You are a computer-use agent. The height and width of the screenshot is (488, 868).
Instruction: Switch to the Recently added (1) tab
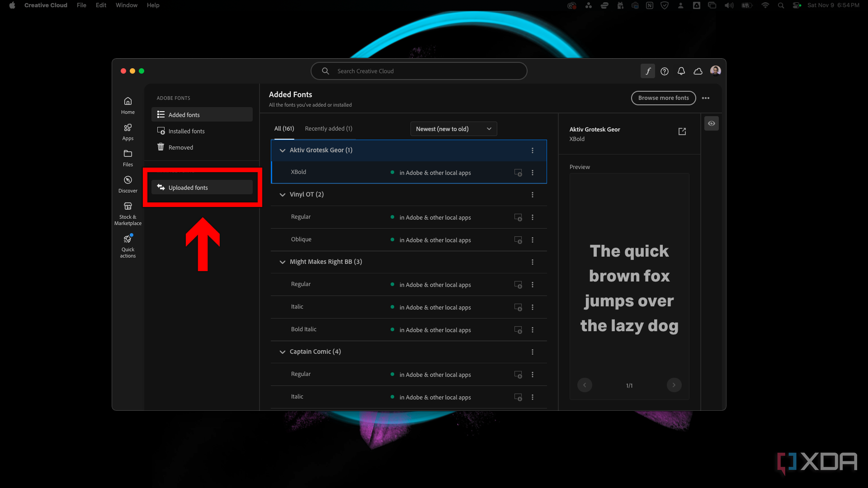(x=329, y=129)
